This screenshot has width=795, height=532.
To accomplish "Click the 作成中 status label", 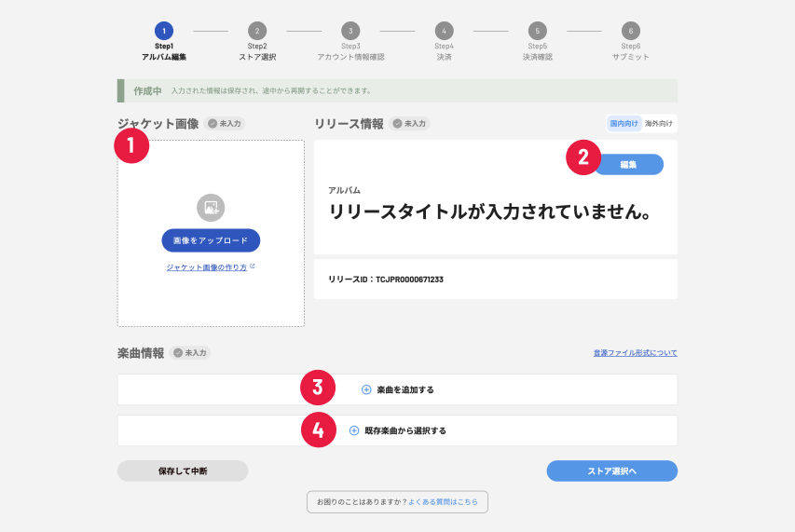I will [x=147, y=90].
